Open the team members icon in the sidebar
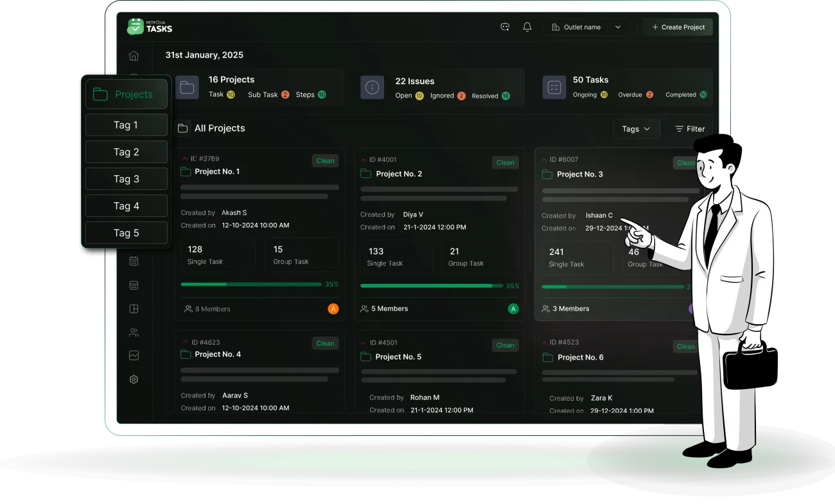This screenshot has width=835, height=504. tap(134, 332)
